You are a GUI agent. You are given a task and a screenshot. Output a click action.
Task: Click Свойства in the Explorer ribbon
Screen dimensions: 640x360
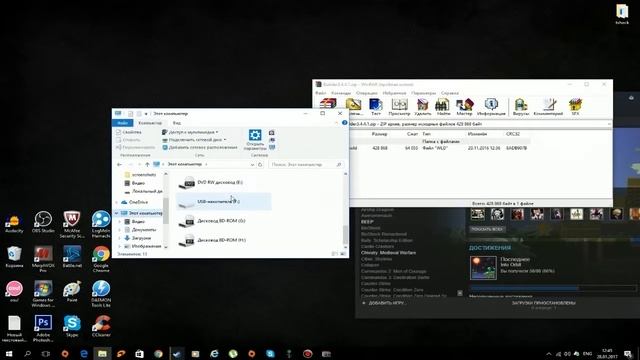(129, 132)
